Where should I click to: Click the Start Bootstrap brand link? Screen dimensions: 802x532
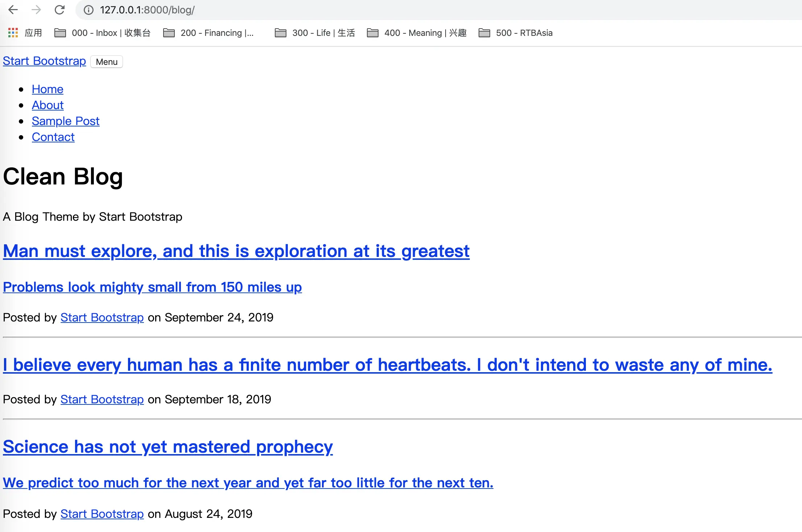44,61
